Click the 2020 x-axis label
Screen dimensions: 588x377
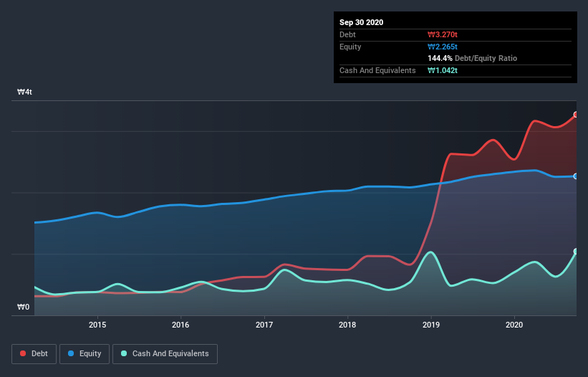coord(514,325)
